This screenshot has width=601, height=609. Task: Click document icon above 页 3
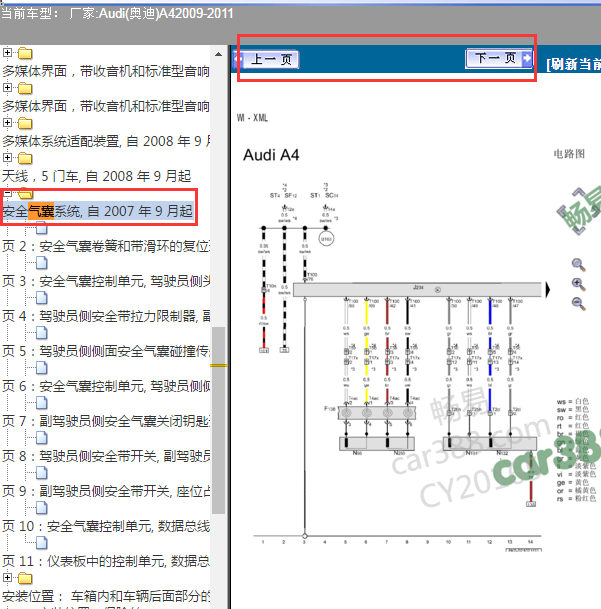(x=42, y=263)
